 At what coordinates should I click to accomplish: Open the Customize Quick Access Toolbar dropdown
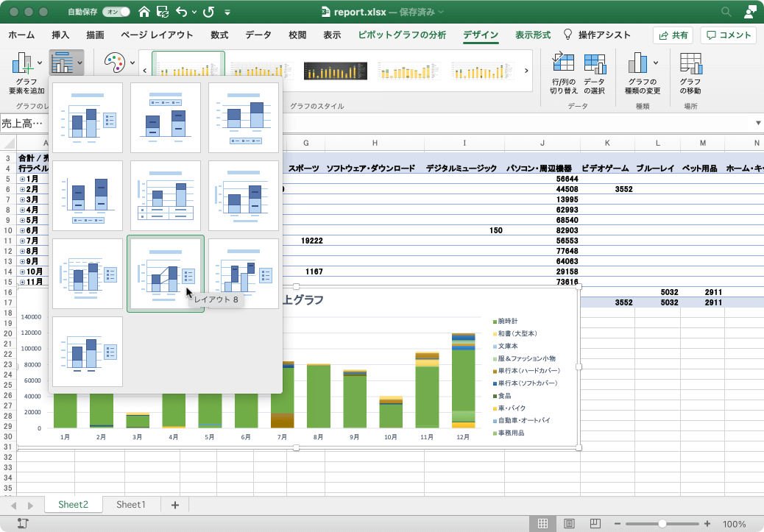click(227, 12)
